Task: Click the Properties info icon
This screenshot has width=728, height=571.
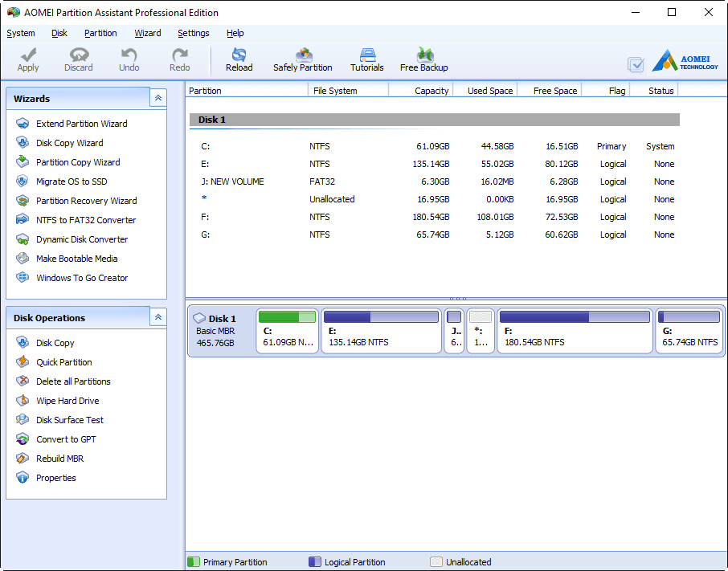Action: (x=22, y=477)
